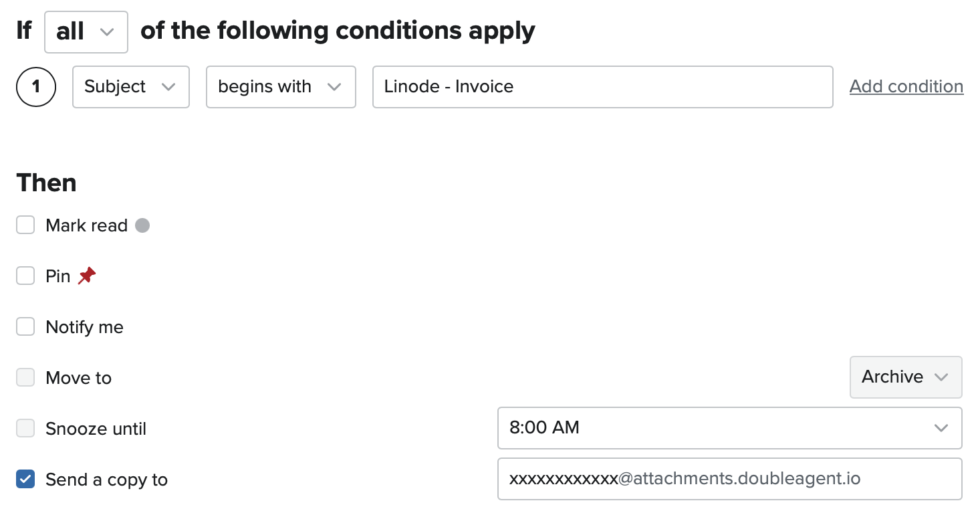Open the all conditions match dropdown
This screenshot has width=980, height=511.
pyautogui.click(x=86, y=32)
